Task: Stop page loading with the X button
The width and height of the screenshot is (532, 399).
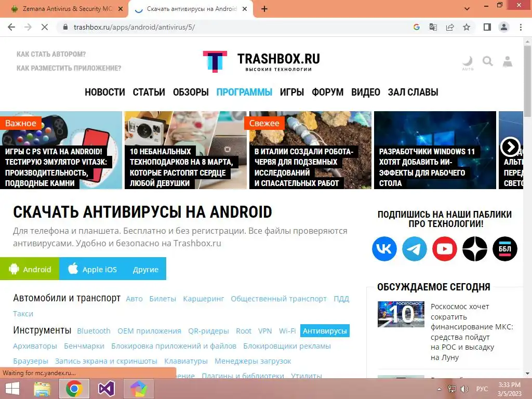Action: (x=45, y=27)
